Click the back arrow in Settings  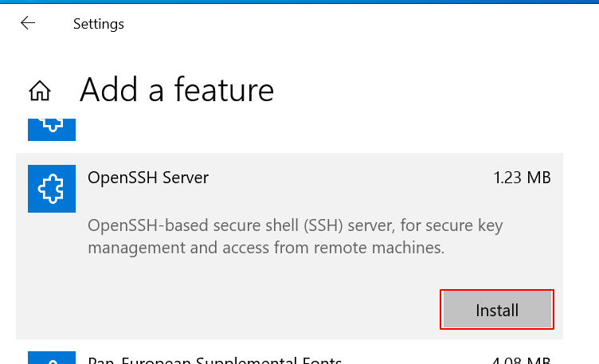pyautogui.click(x=28, y=23)
